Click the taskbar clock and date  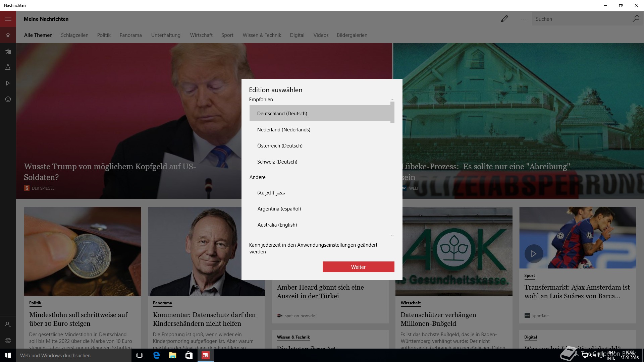630,355
